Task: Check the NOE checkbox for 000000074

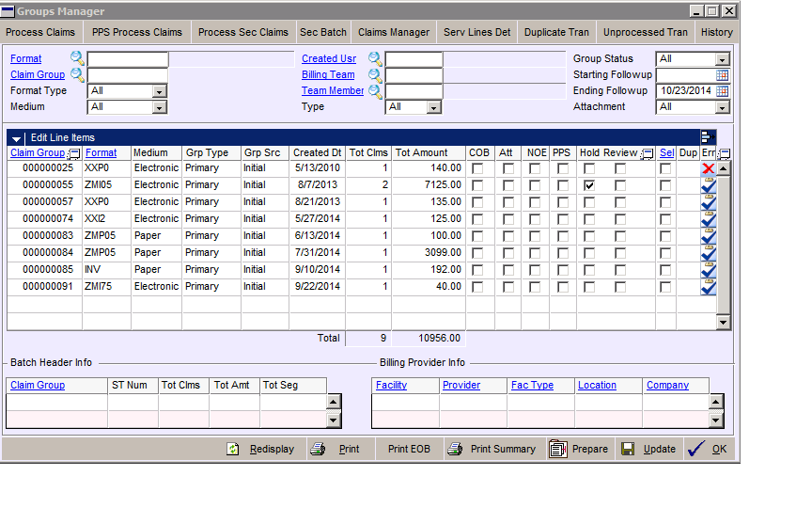Action: click(535, 220)
